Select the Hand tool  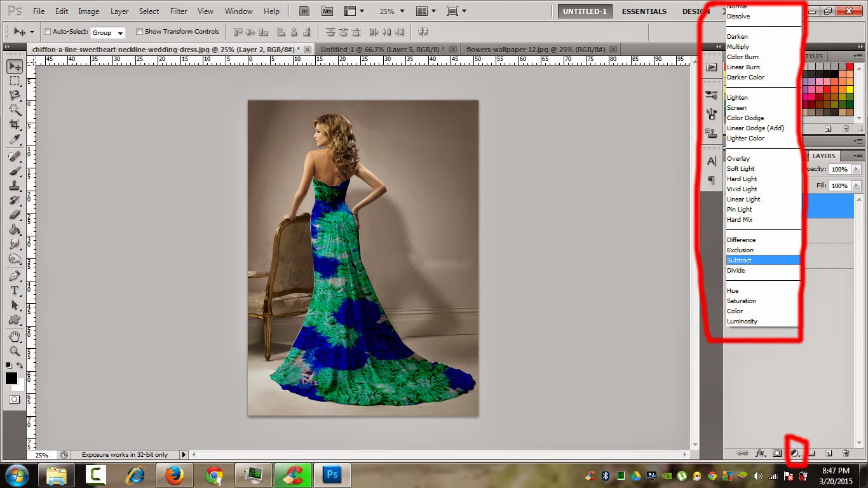point(14,337)
